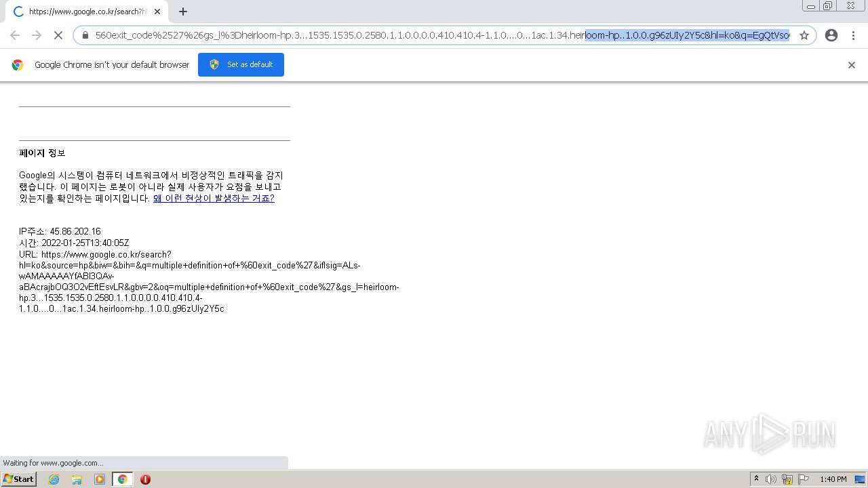868x488 pixels.
Task: Click the browser Forward arrow
Action: click(37, 35)
